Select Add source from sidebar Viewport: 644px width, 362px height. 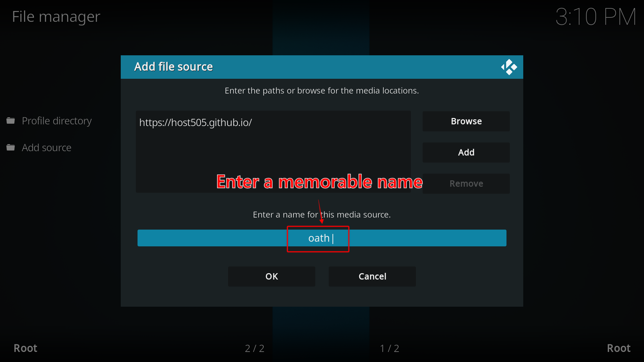[x=46, y=147]
